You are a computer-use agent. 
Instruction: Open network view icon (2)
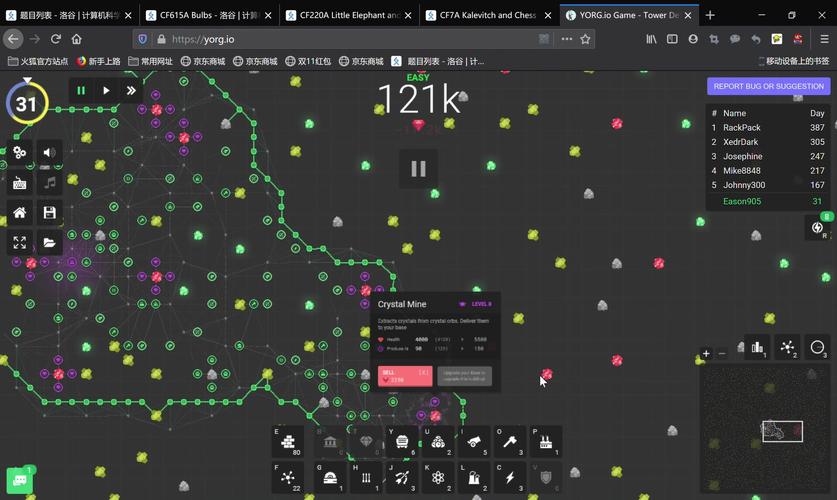[x=787, y=347]
